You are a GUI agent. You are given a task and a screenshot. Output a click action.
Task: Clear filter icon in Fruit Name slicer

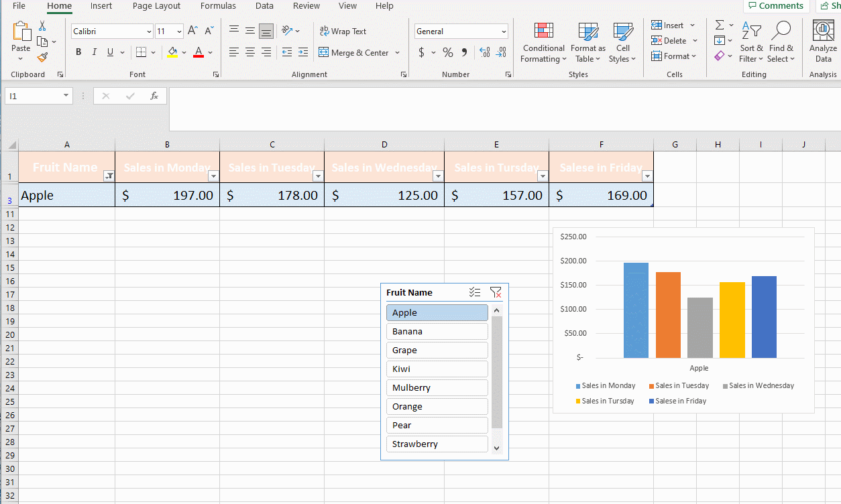coord(496,292)
